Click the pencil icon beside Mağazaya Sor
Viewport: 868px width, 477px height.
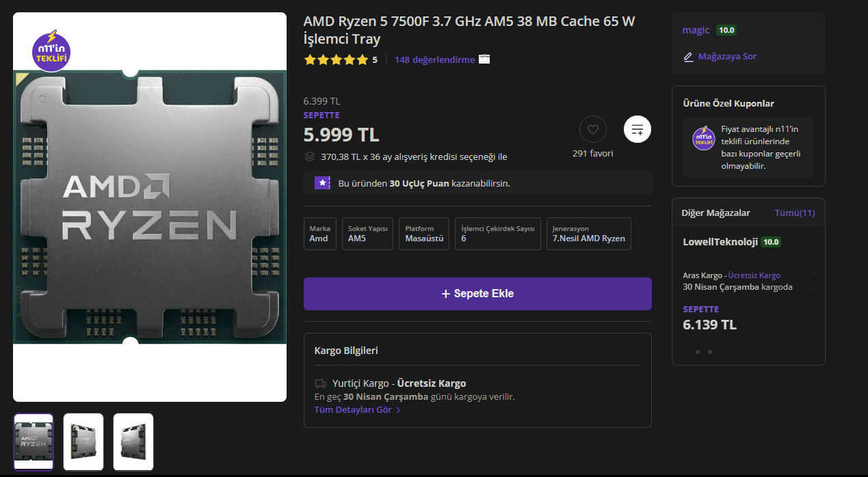(x=688, y=57)
